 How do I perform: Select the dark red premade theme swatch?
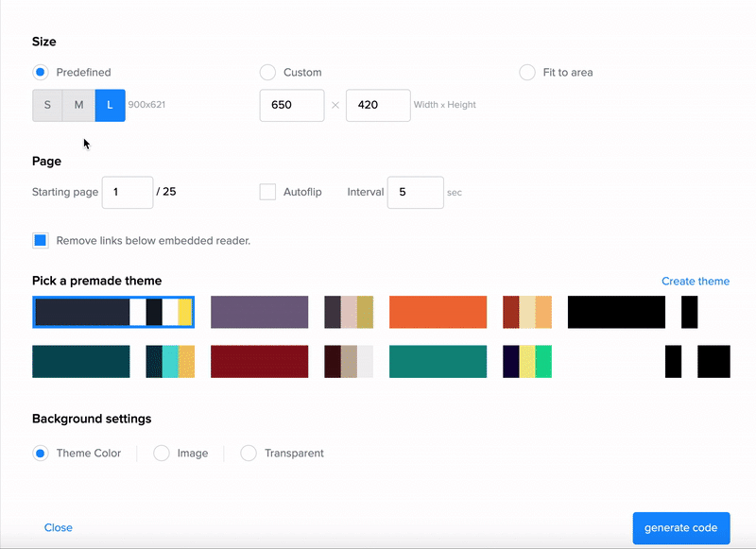(259, 362)
